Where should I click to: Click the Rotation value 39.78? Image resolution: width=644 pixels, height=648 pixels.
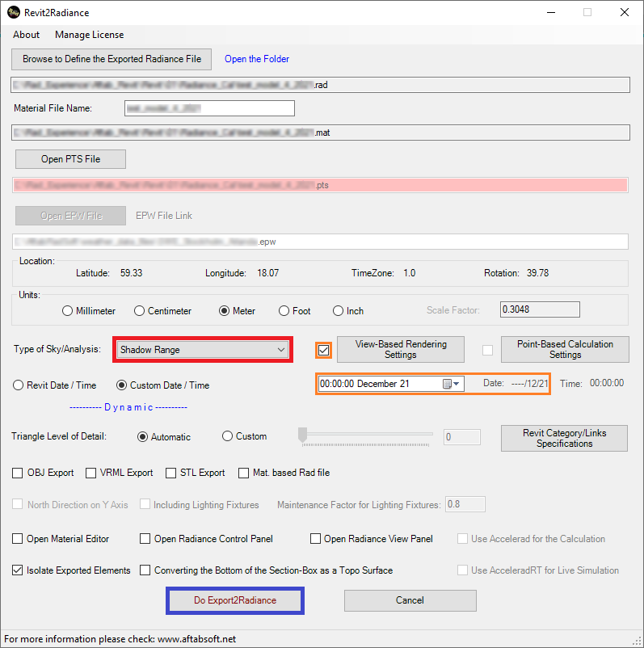click(x=537, y=273)
